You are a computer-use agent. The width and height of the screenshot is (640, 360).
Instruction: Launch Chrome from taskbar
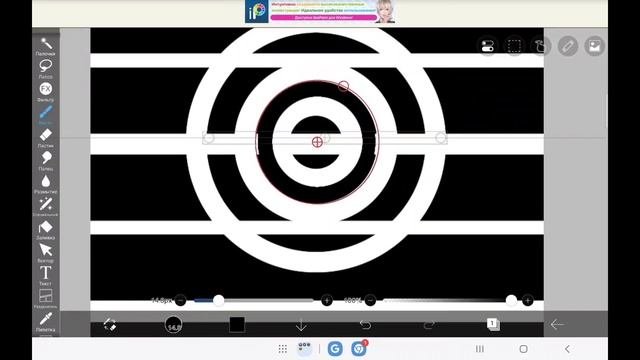[359, 349]
